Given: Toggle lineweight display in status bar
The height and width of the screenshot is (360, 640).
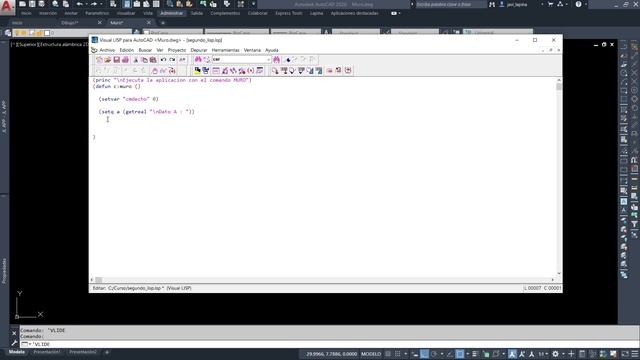Looking at the screenshot, I should [475, 354].
